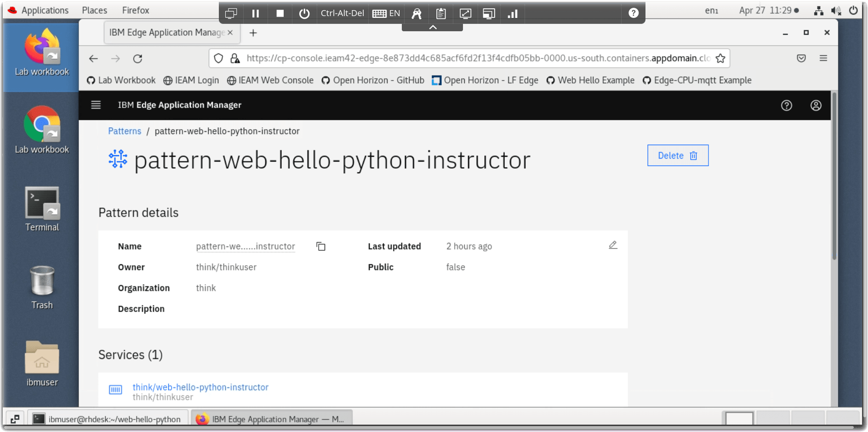Click the fullscreen resize icon in VM toolbar

(465, 13)
